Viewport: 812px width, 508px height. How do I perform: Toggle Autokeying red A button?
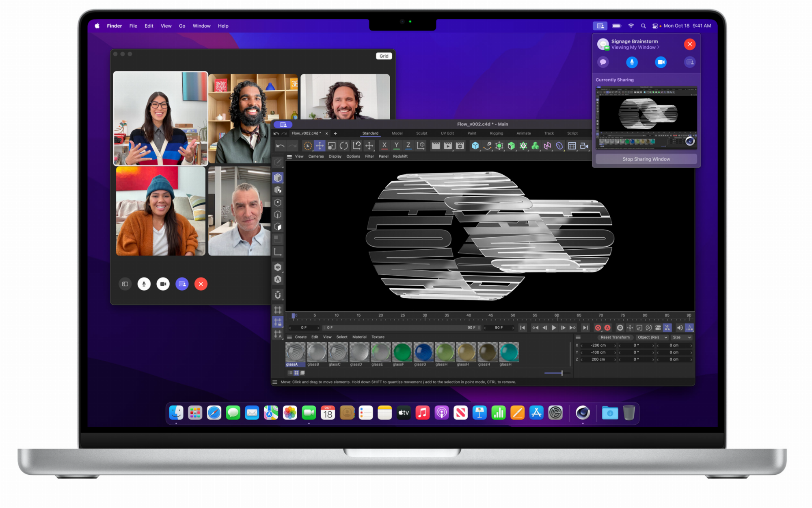(x=607, y=328)
